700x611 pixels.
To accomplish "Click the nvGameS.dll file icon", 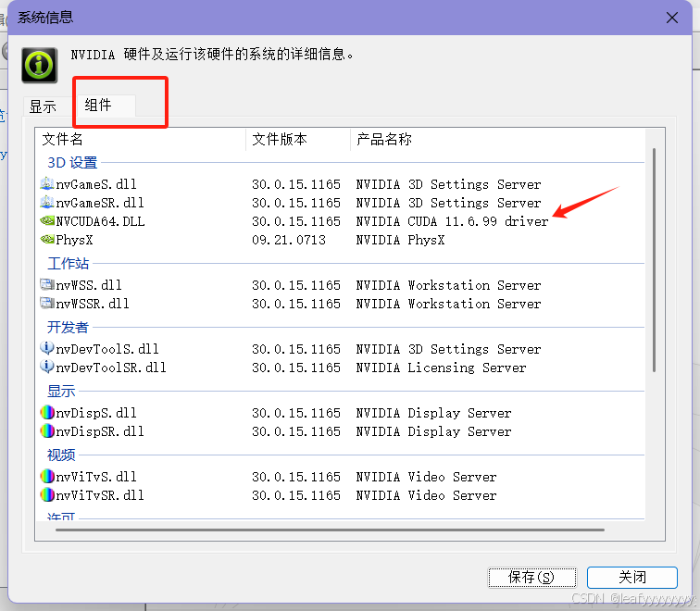I will coord(47,184).
